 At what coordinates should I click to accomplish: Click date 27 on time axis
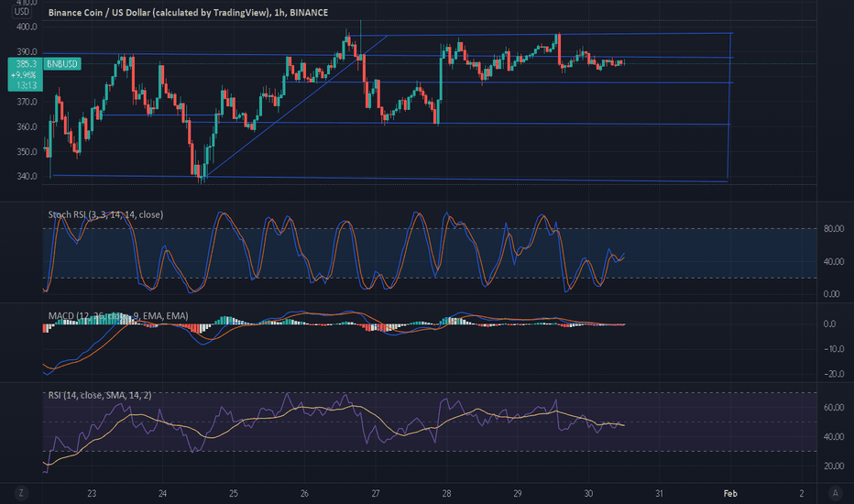tap(376, 494)
